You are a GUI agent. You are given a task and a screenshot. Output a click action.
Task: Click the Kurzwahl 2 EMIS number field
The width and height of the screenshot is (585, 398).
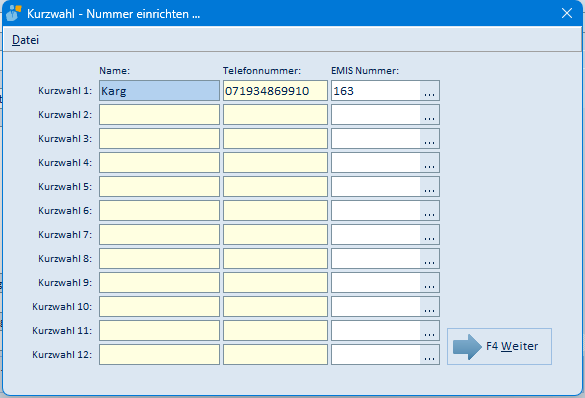pos(376,115)
